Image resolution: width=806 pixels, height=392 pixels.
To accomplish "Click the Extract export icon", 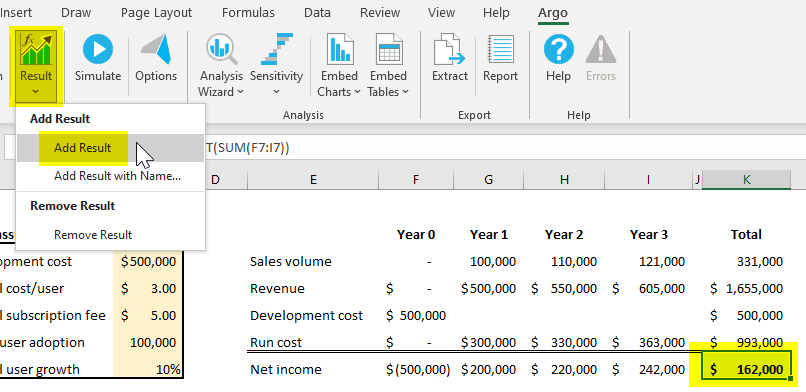I will click(449, 50).
